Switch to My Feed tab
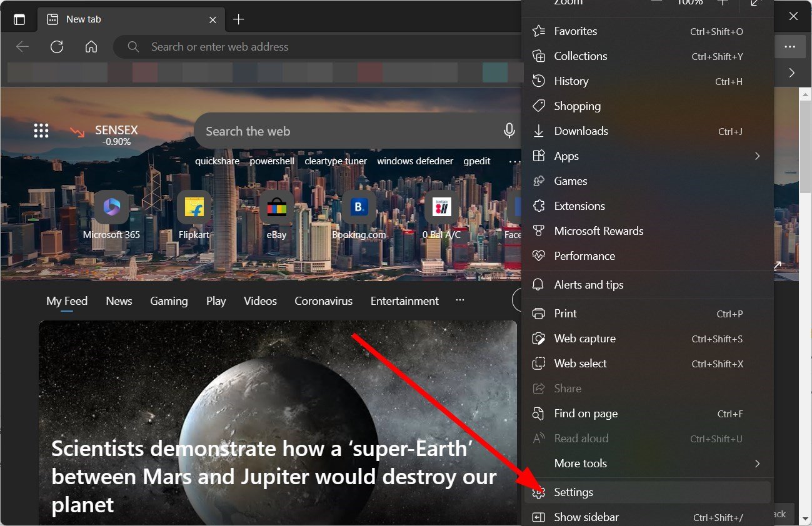 point(67,301)
